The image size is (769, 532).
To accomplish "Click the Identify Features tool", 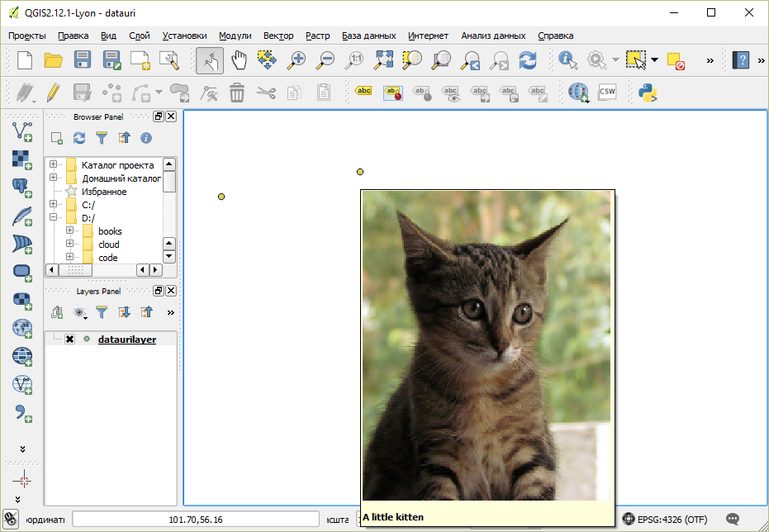I will point(567,59).
